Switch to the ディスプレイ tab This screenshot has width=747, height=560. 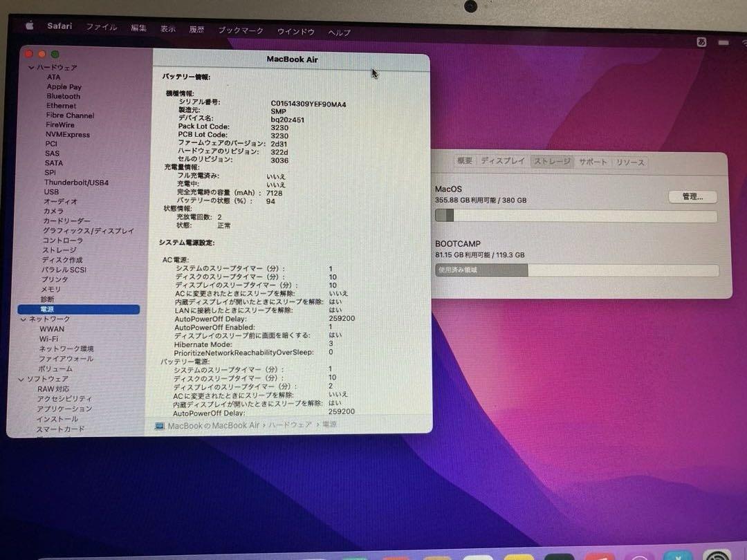[x=503, y=161]
